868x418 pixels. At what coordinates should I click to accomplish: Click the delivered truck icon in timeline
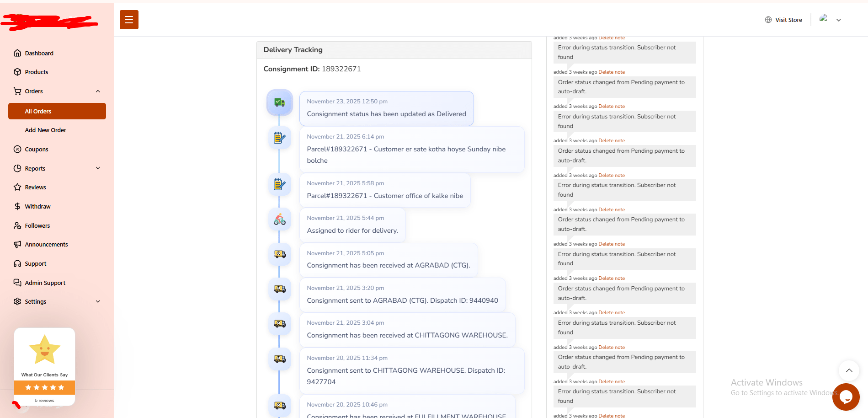coord(279,102)
